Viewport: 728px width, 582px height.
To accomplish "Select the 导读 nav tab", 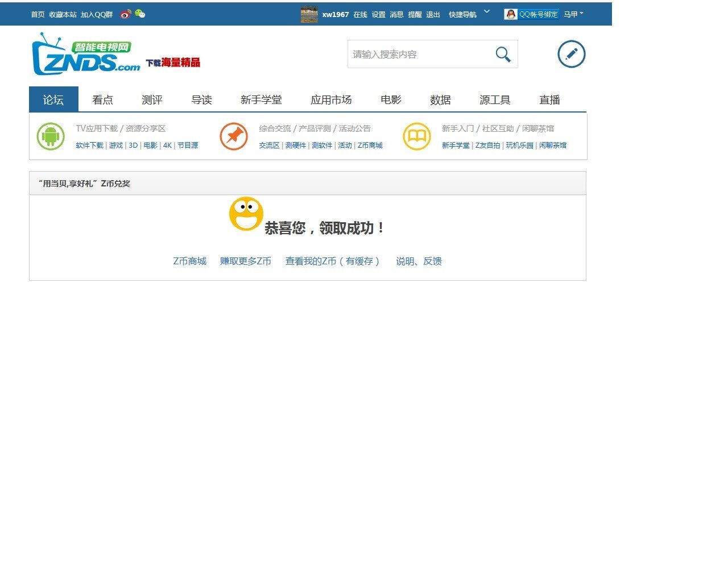I will (x=201, y=99).
